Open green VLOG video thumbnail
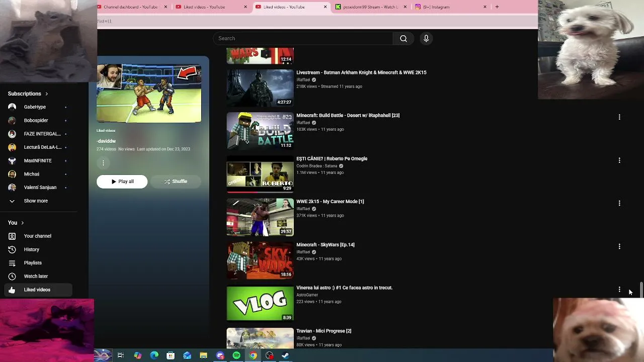Viewport: 644px width, 362px height. [260, 303]
